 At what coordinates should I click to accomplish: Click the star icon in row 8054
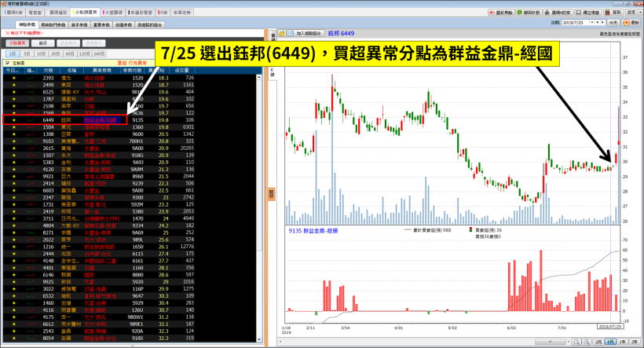tap(14, 338)
